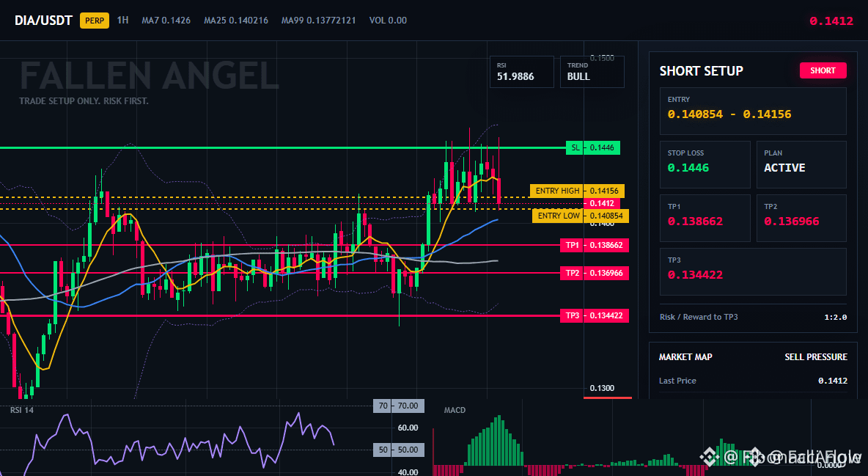Click the red SHORT button in setup panel
Viewport: 868px width, 476px height.
[823, 70]
